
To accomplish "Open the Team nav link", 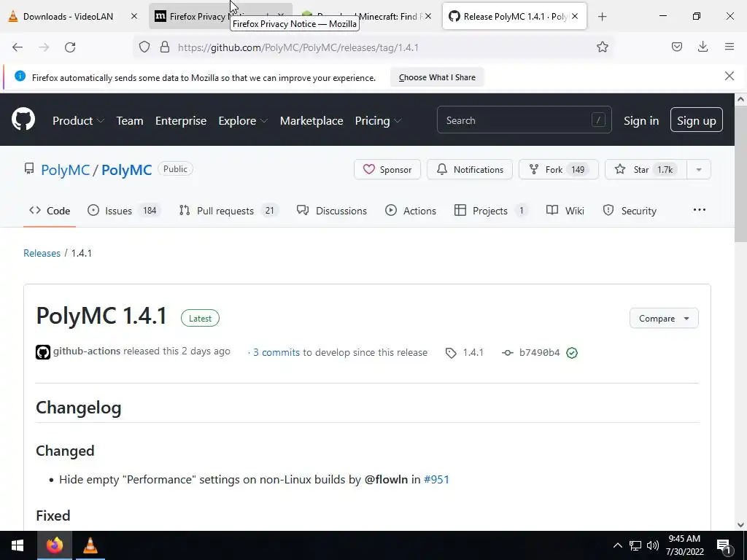I will click(130, 120).
